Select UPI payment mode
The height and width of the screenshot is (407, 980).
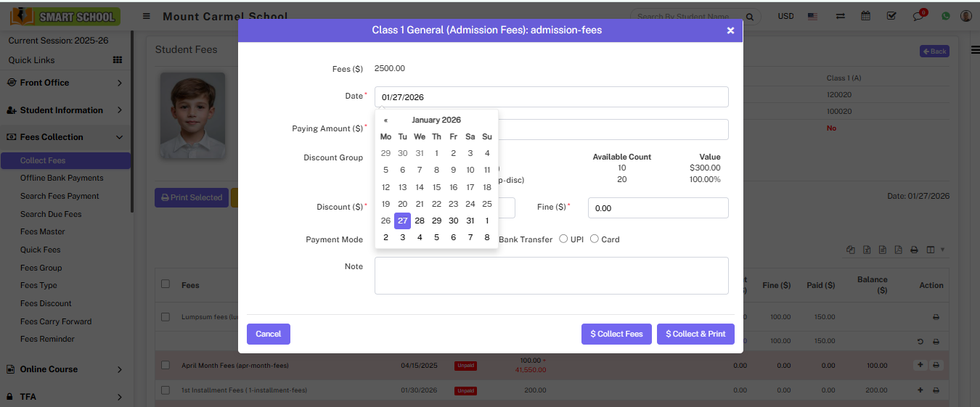(x=563, y=239)
